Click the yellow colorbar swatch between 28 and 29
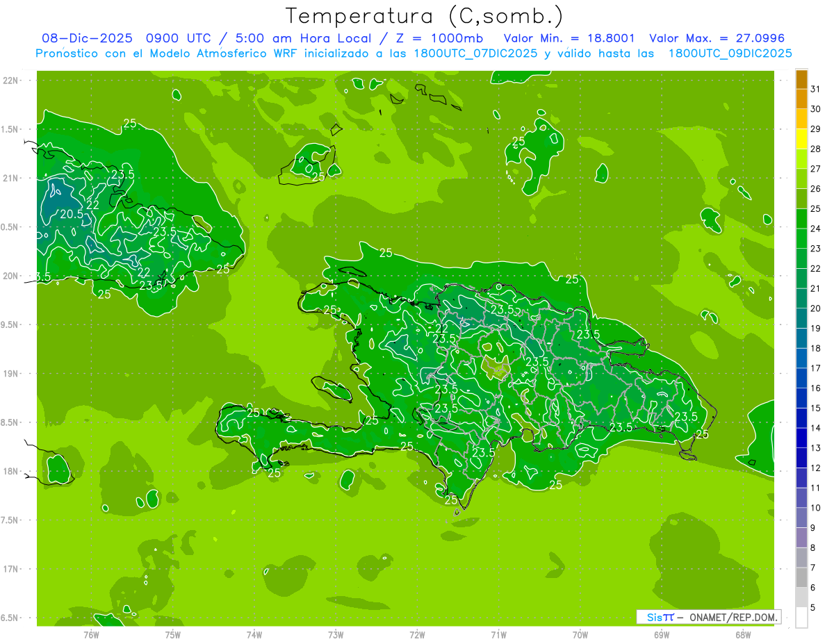The image size is (834, 644). (801, 139)
